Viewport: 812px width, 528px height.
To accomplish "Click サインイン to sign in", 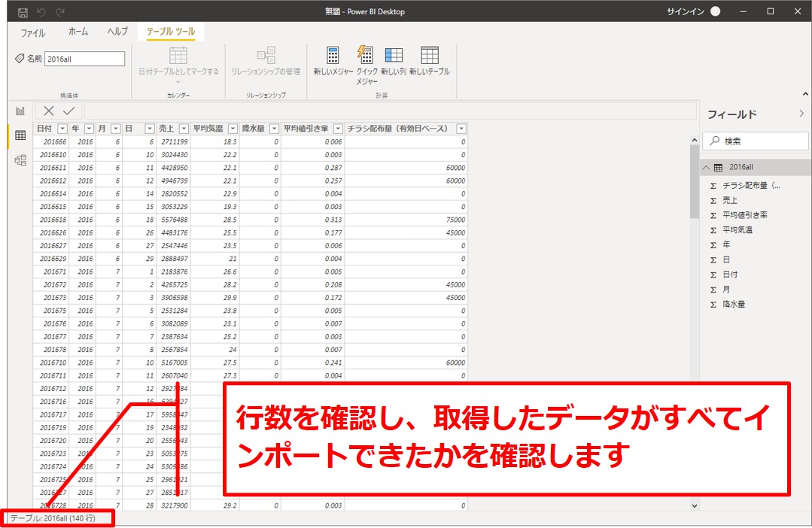I will (683, 11).
